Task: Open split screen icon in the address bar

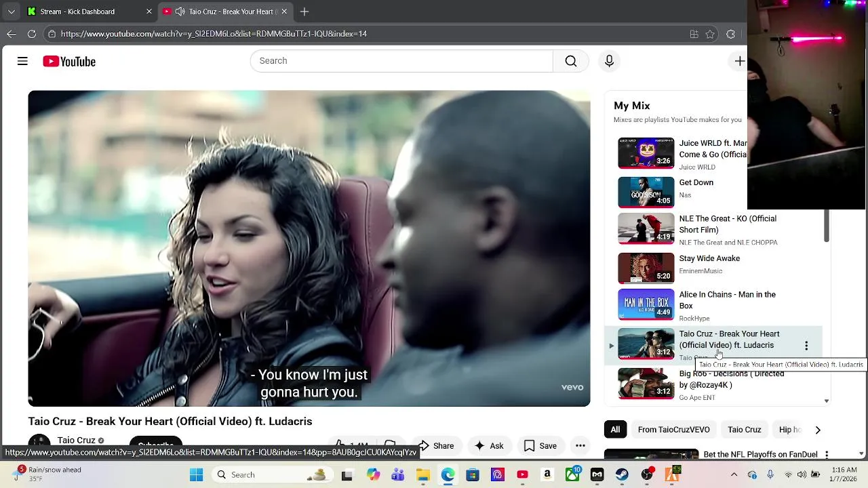Action: 694,34
